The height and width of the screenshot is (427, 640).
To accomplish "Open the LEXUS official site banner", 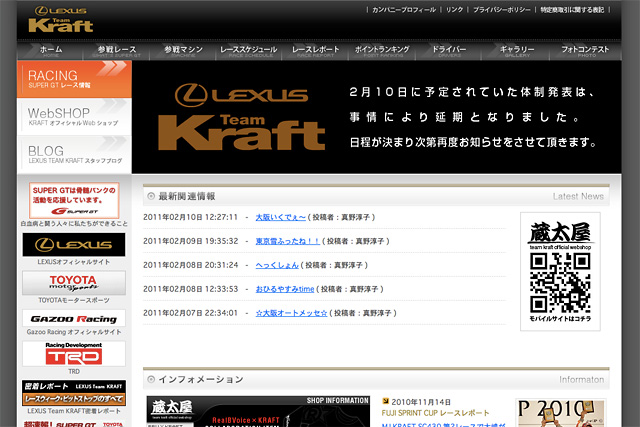I will coord(74,245).
